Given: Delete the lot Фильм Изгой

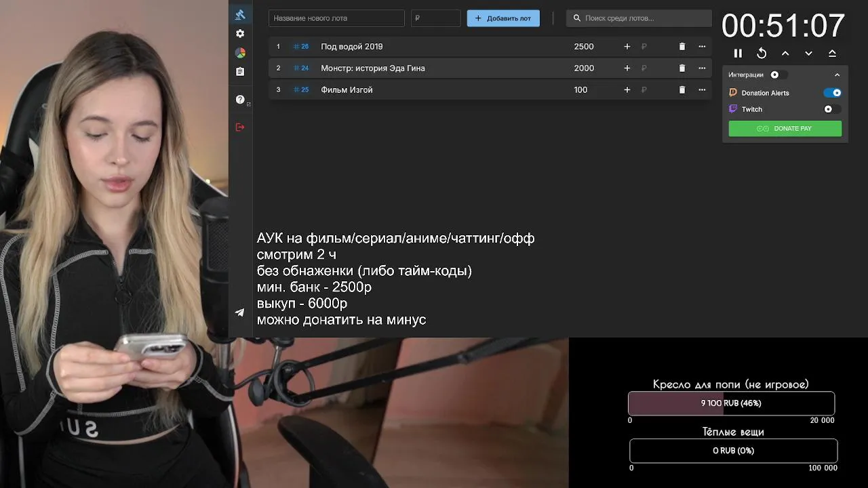Looking at the screenshot, I should [682, 90].
